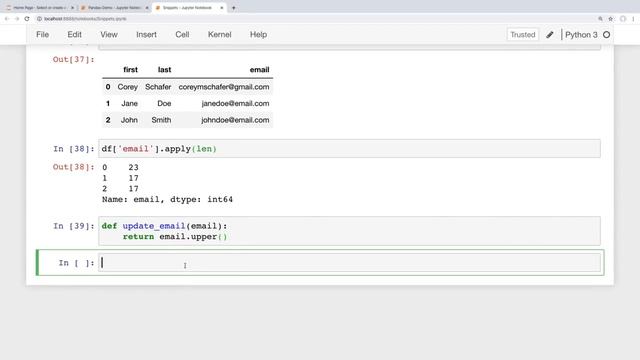Image resolution: width=640 pixels, height=360 pixels.
Task: Click the 'Doe' table cell
Action: (164, 104)
